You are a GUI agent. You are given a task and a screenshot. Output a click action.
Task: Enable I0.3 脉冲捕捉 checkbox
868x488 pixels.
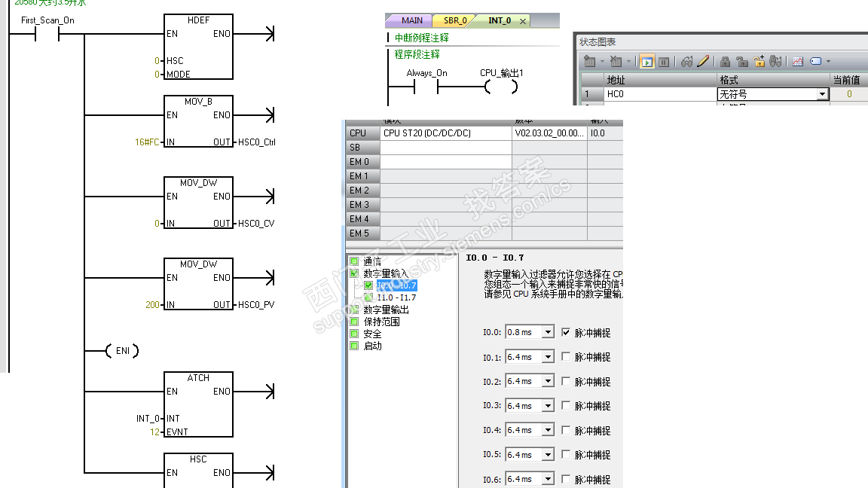click(566, 406)
